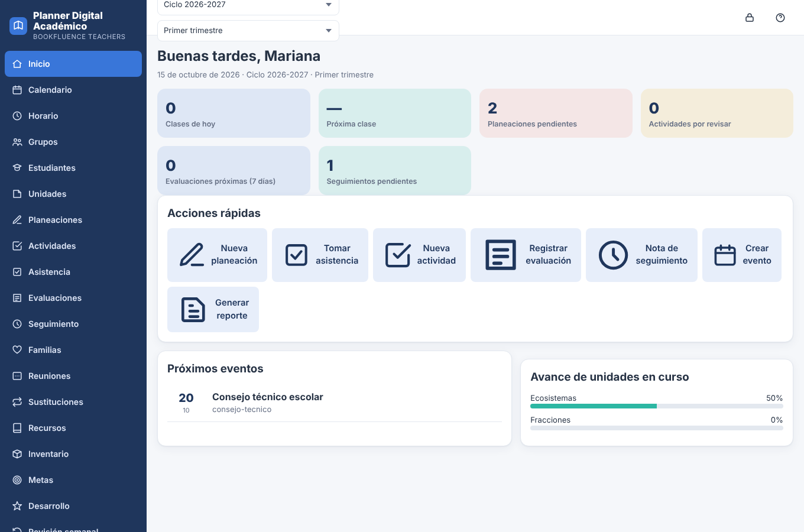Click the help question mark icon

pos(780,18)
